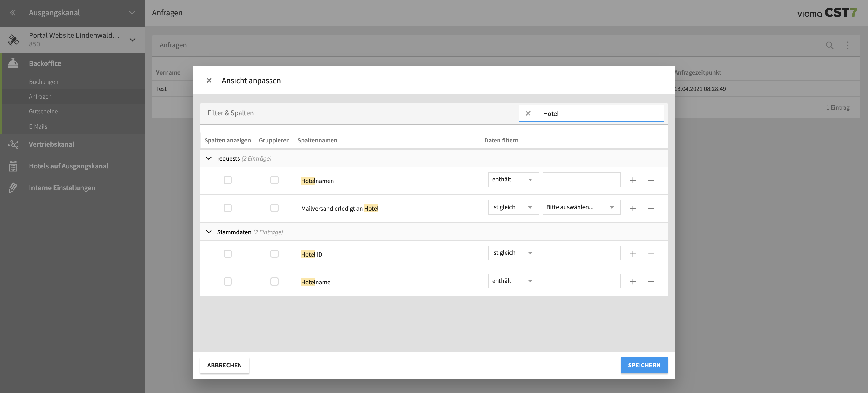Click the Vertriebskanal network icon
868x393 pixels.
(13, 144)
